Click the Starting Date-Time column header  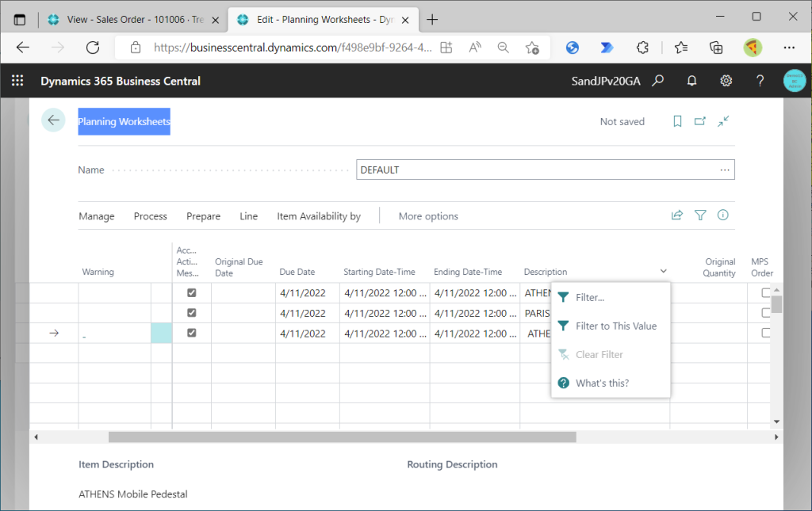(x=379, y=272)
